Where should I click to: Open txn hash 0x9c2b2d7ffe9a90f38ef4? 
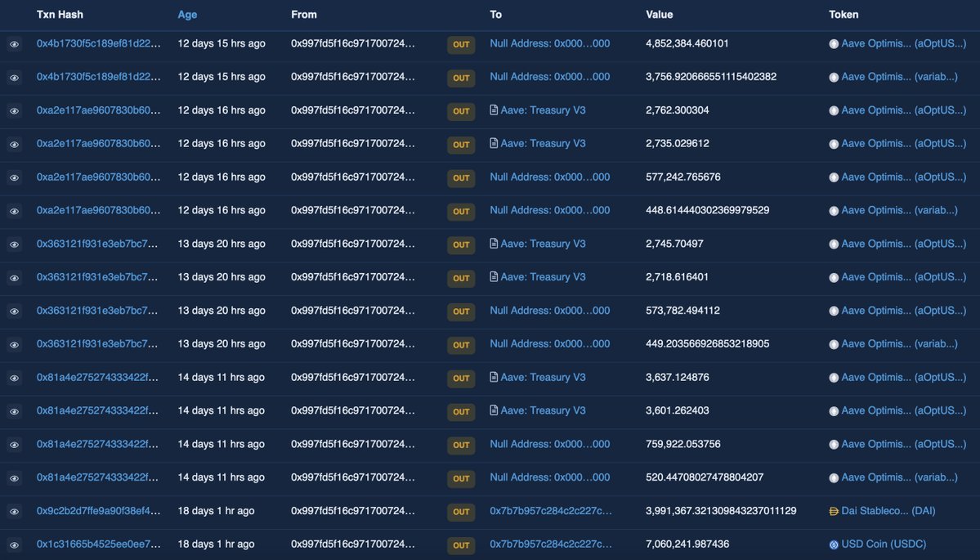tap(98, 511)
